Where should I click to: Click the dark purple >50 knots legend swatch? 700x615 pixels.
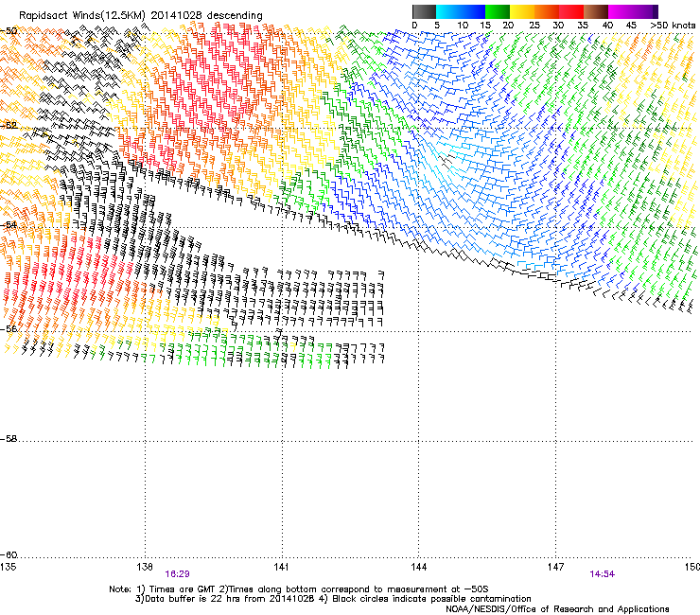coord(655,11)
